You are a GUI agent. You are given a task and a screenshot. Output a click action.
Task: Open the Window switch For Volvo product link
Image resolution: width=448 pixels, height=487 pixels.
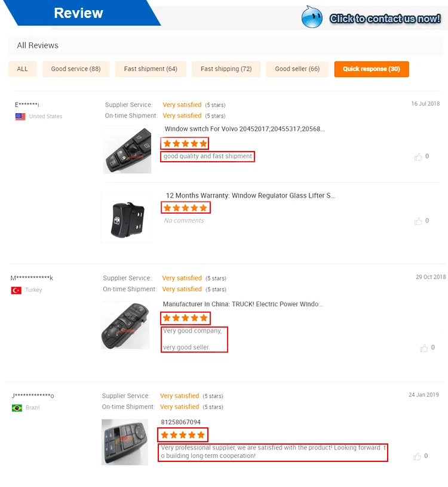coord(245,129)
